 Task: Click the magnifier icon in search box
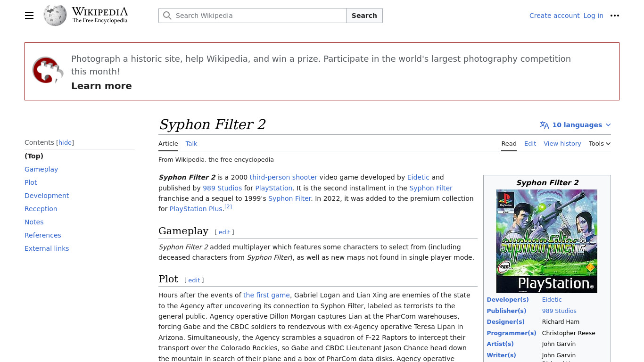tap(167, 16)
